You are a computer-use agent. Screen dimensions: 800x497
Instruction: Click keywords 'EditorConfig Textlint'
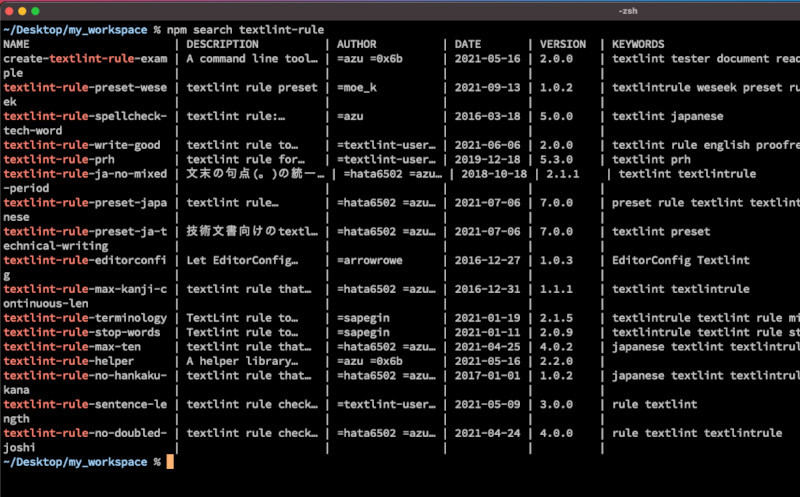click(681, 260)
